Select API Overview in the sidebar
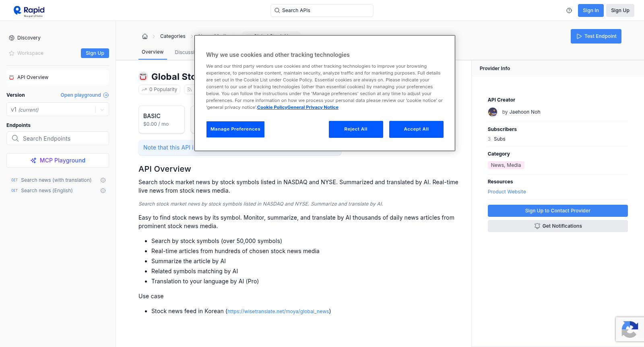644x347 pixels. pyautogui.click(x=58, y=77)
